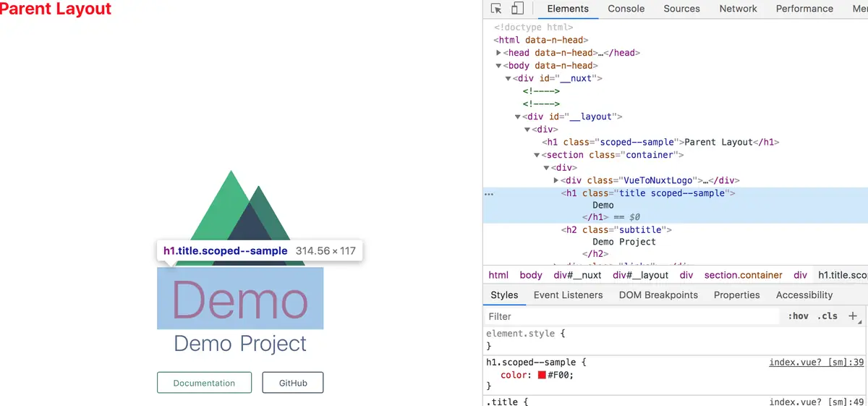Image resolution: width=868 pixels, height=406 pixels.
Task: Open index.vue source link at line 39
Action: [x=817, y=362]
